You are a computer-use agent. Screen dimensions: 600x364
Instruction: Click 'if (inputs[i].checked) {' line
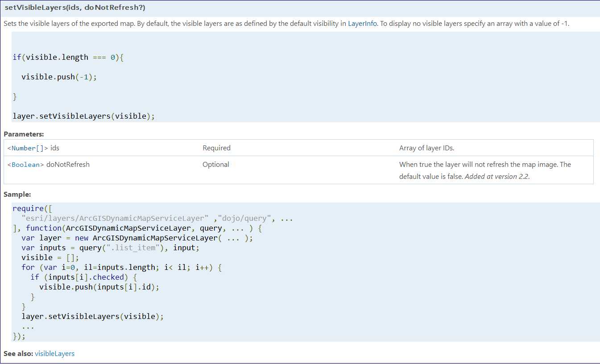[x=83, y=277]
